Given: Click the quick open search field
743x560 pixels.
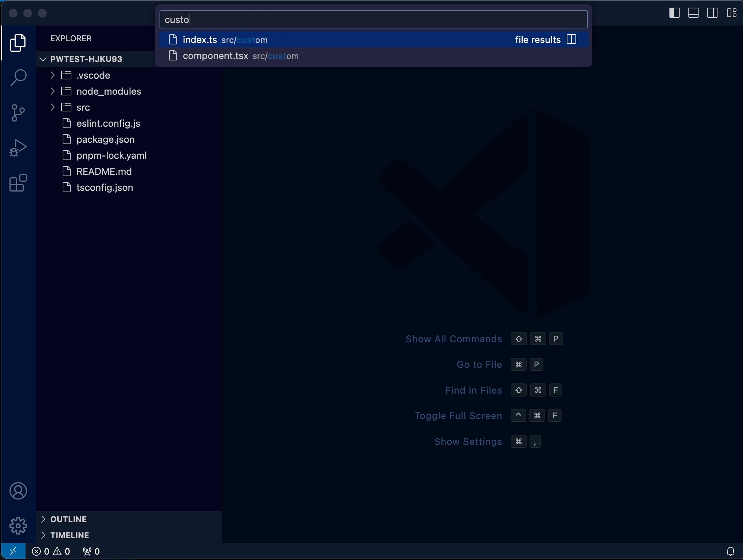Looking at the screenshot, I should (373, 20).
